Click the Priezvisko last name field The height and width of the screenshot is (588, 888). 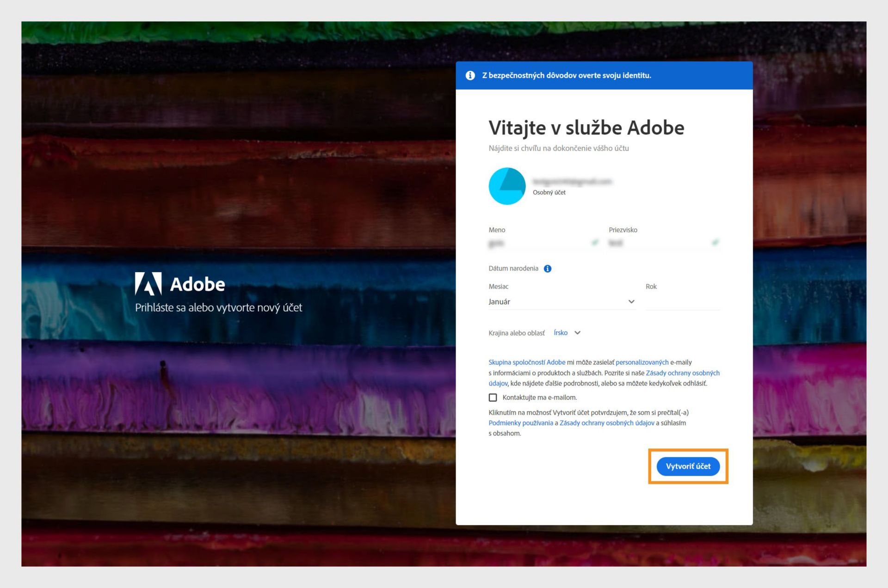click(664, 243)
